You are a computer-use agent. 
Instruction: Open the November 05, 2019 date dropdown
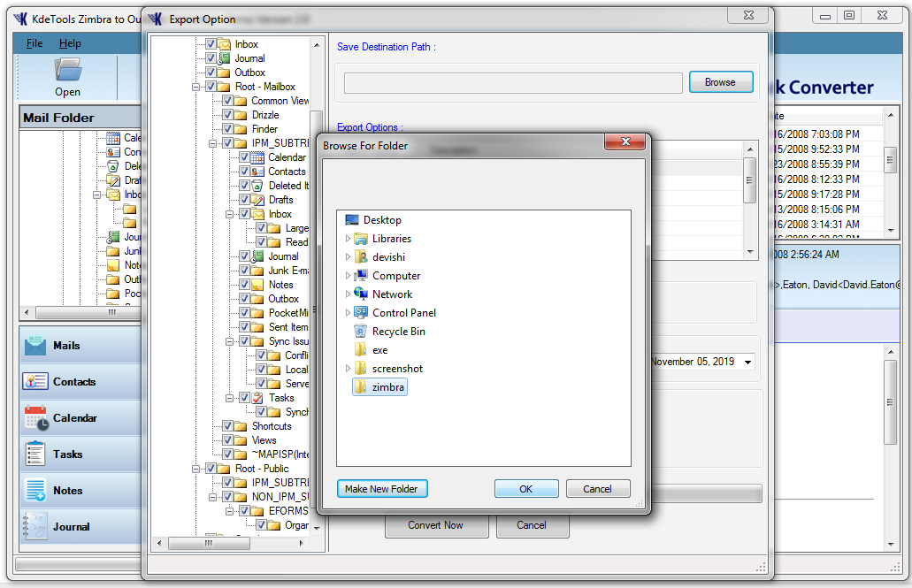pyautogui.click(x=748, y=362)
